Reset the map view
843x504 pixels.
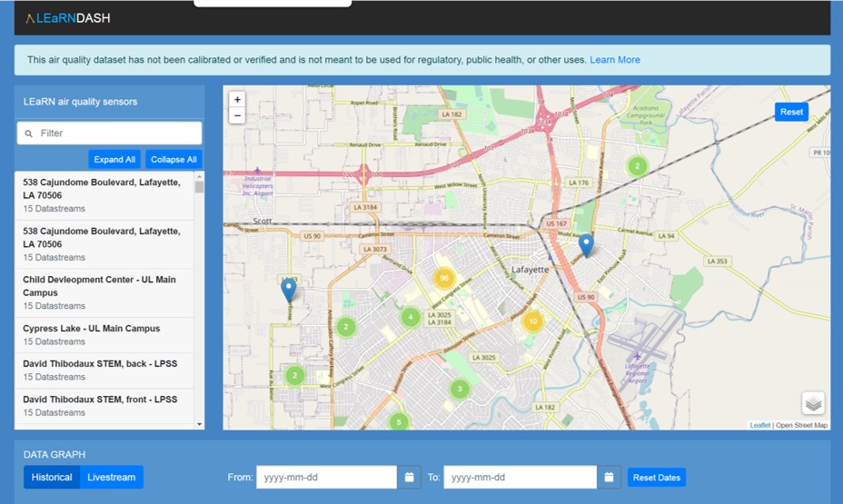point(791,112)
